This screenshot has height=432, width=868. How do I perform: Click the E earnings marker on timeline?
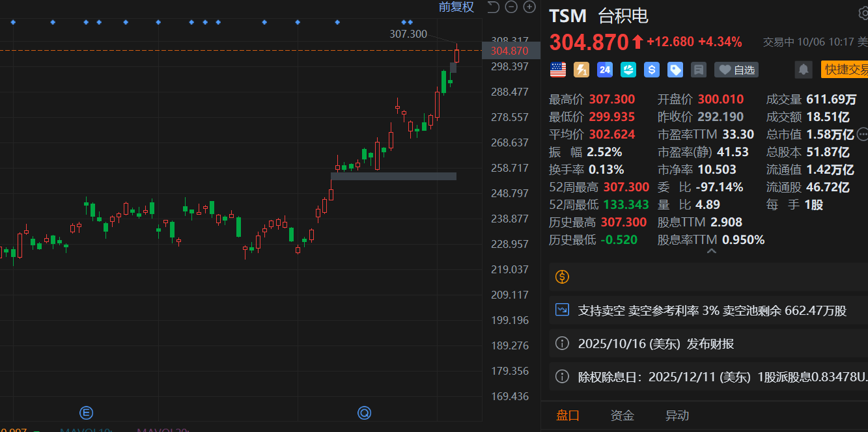(86, 412)
